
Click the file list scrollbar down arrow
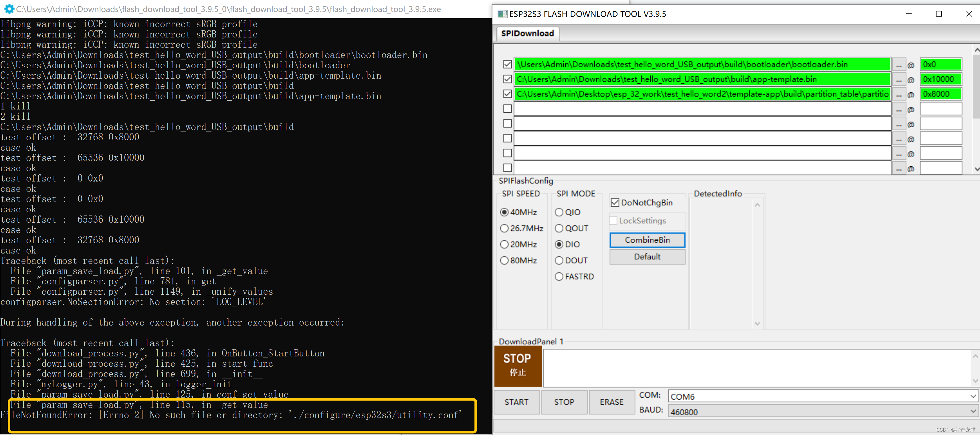[976, 169]
